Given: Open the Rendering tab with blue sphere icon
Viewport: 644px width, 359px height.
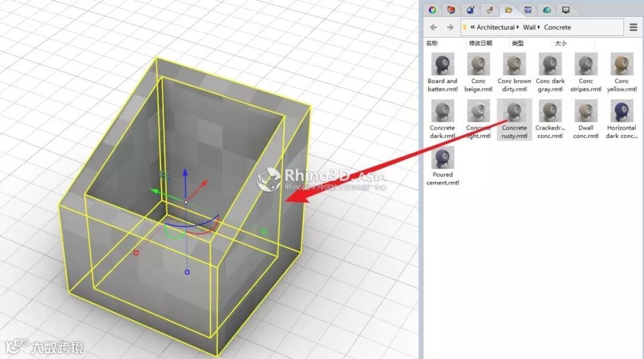Looking at the screenshot, I should pos(470,10).
